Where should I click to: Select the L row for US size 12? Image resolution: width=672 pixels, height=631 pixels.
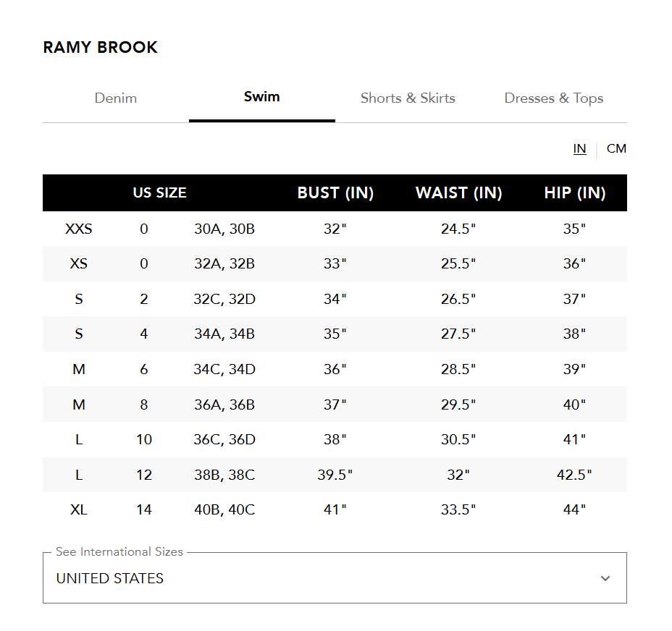tap(335, 474)
